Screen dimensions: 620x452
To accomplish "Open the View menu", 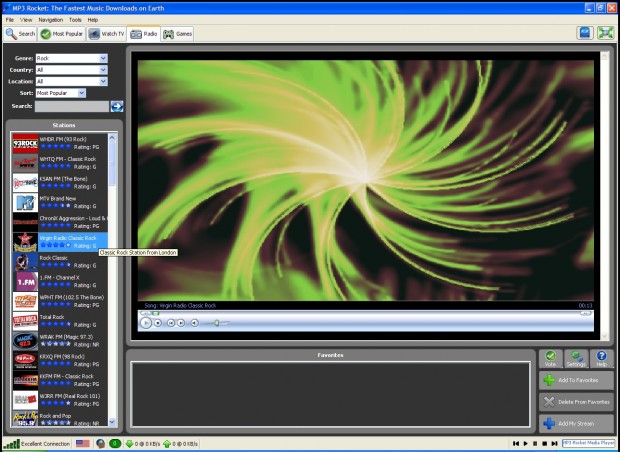I will [x=26, y=20].
